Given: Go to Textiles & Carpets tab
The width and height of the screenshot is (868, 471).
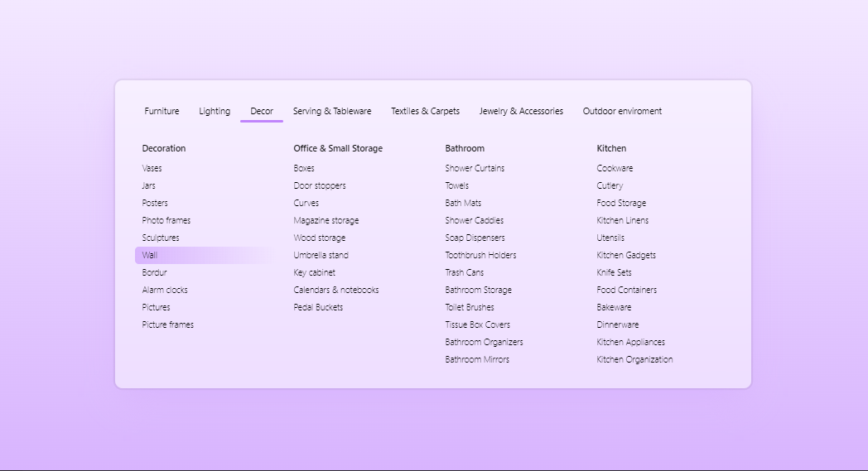Looking at the screenshot, I should [x=425, y=111].
